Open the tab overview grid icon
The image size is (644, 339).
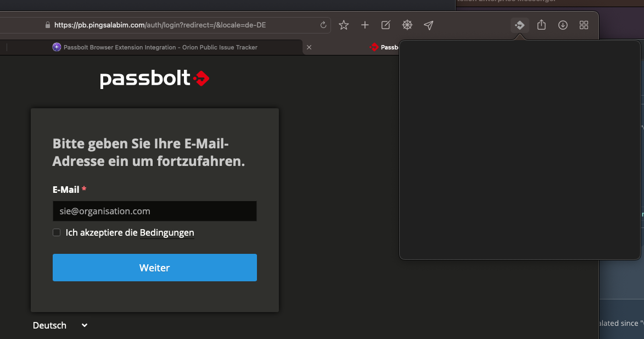584,25
